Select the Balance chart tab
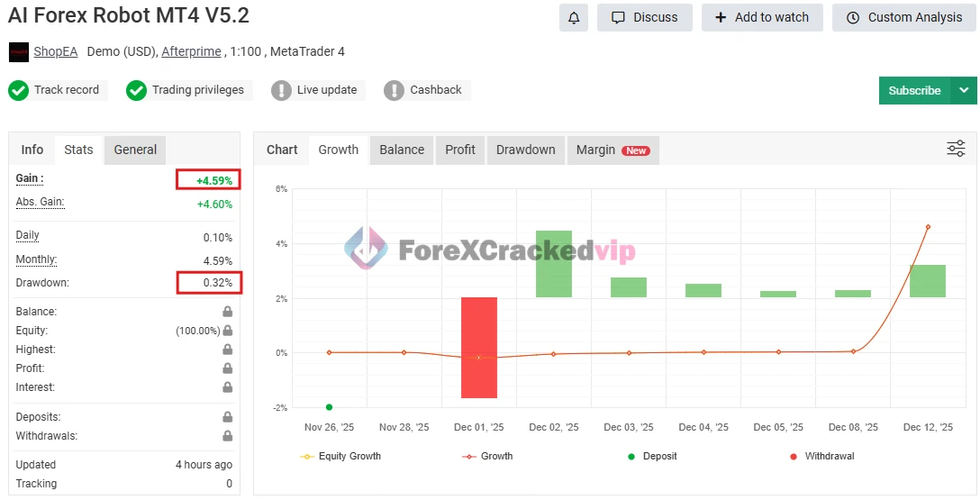Image resolution: width=980 pixels, height=500 pixels. click(x=402, y=150)
